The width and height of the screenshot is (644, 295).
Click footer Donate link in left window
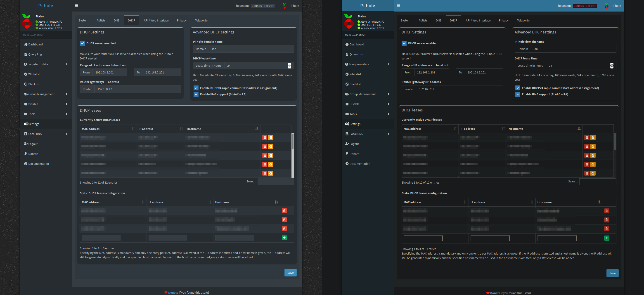(x=173, y=293)
